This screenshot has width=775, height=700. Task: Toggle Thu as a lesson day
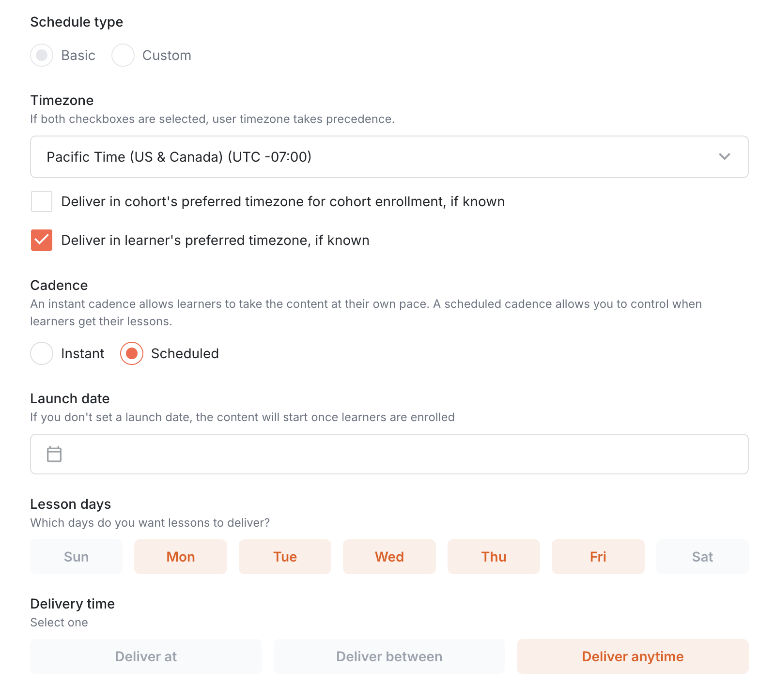494,557
